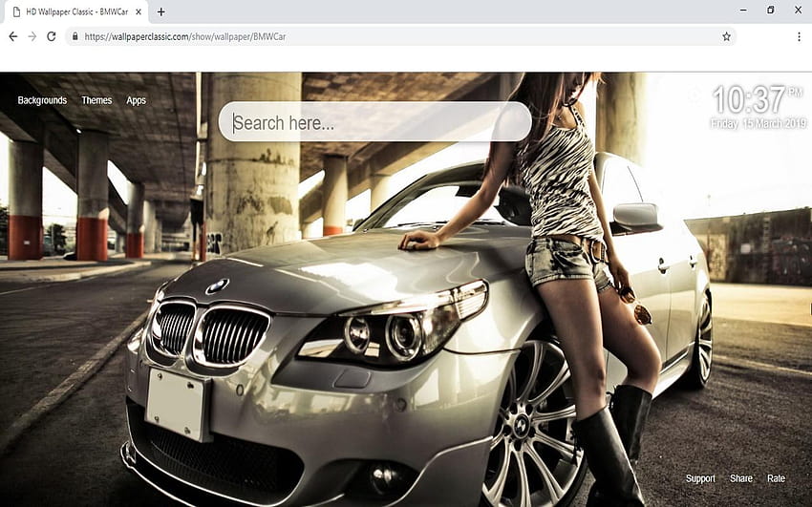Focus the 'Search here...' box
Viewport: 812px width, 507px height.
click(374, 122)
